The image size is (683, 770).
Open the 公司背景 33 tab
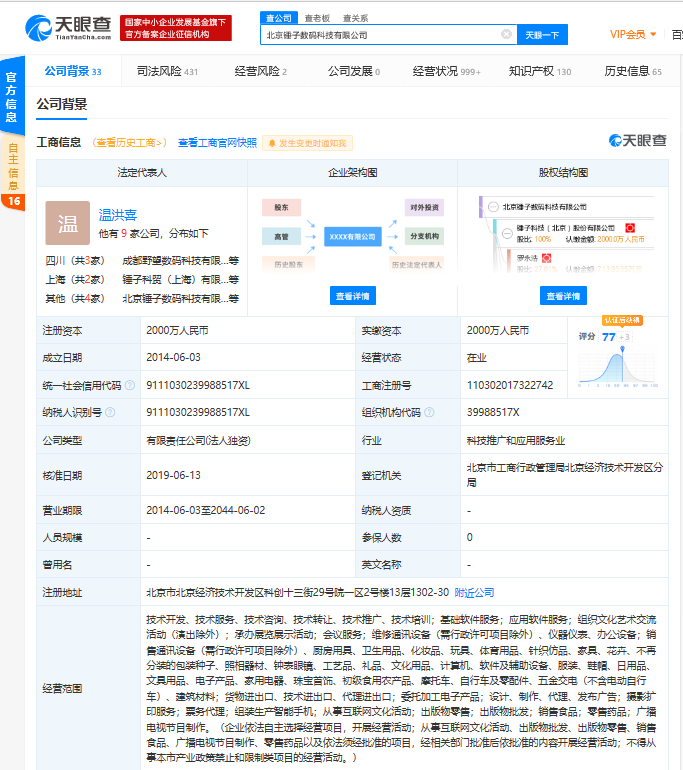pos(73,71)
